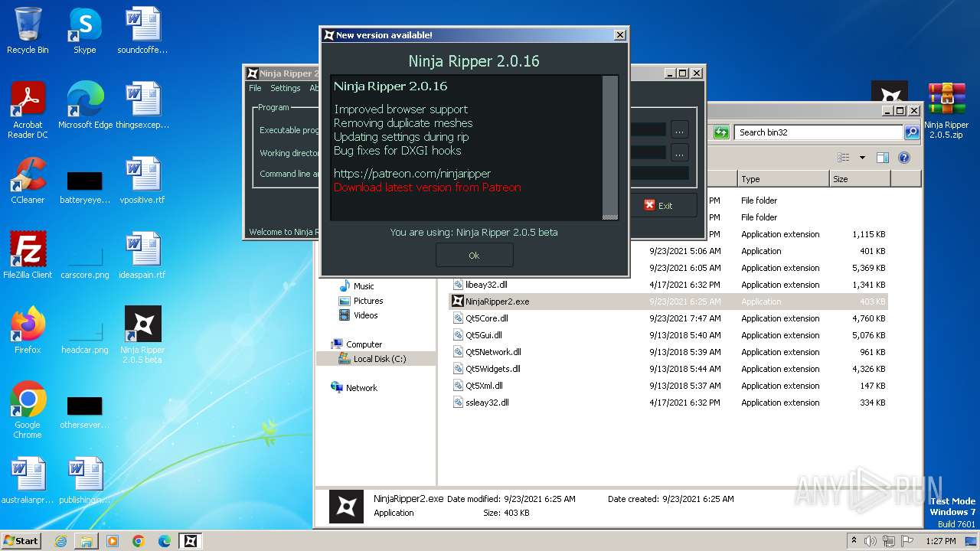Open the Start menu
This screenshot has width=980, height=551.
click(x=21, y=540)
